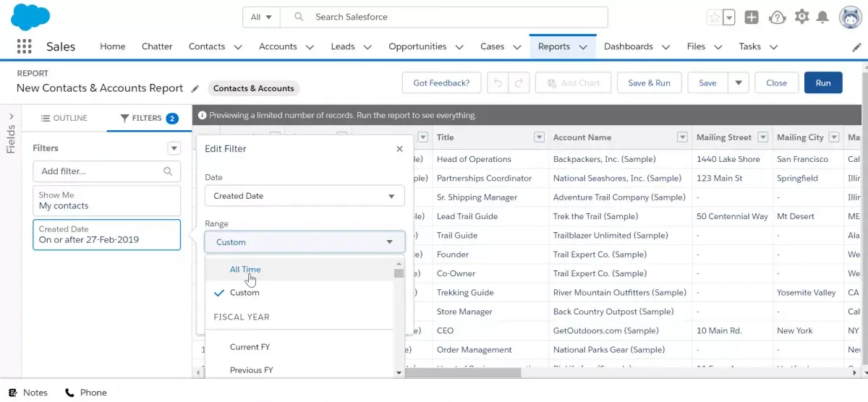
Task: Open the Leads tab
Action: tap(343, 46)
